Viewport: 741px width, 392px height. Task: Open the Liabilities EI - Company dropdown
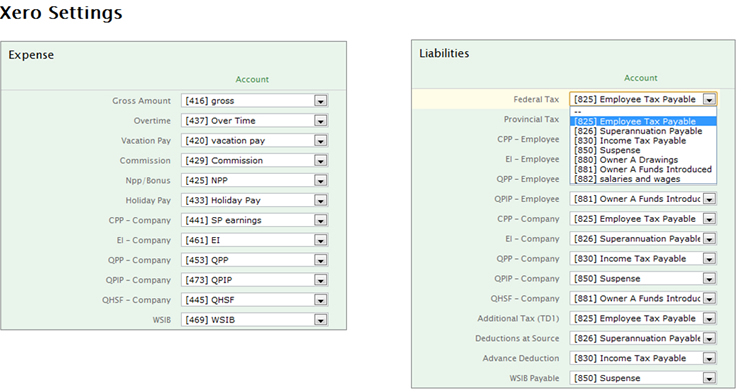tap(643, 238)
